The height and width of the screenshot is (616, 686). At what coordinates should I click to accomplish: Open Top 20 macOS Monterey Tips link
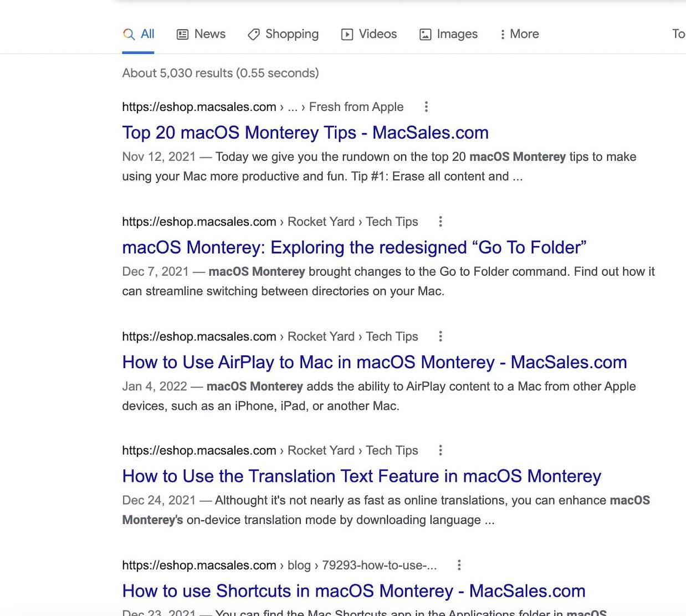(305, 133)
